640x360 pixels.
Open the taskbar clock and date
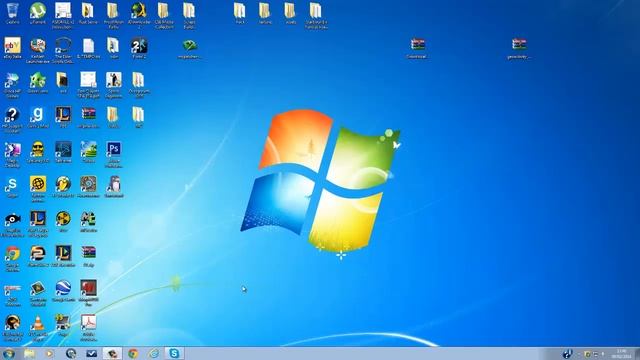click(x=621, y=353)
